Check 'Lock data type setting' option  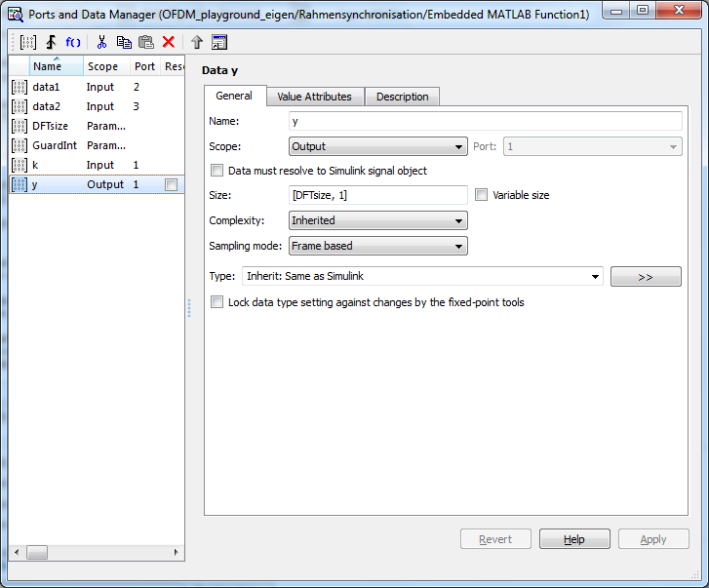tap(217, 302)
